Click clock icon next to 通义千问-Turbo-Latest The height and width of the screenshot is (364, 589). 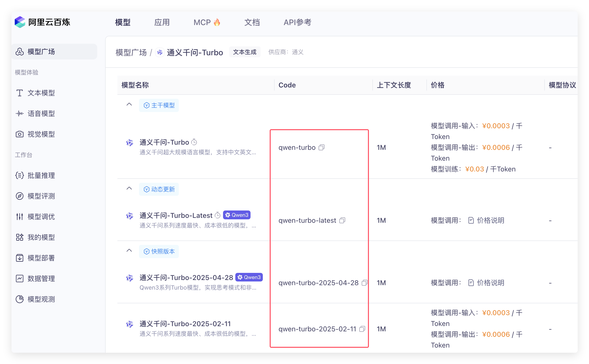coord(218,215)
